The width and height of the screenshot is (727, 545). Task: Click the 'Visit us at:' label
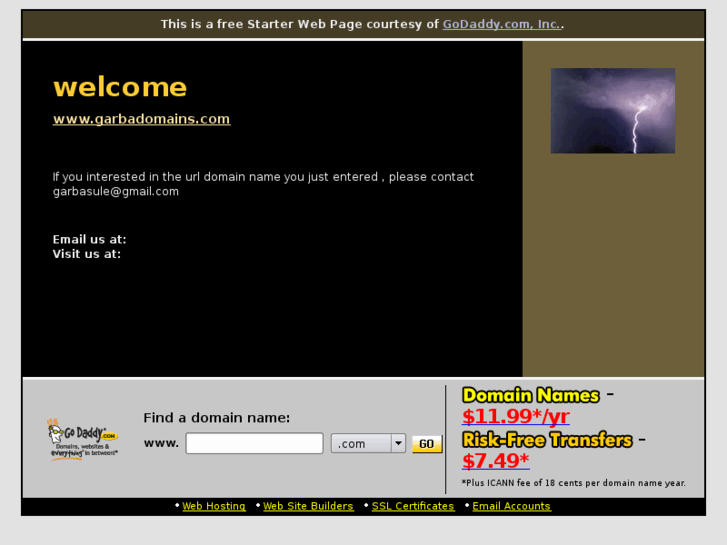point(87,254)
